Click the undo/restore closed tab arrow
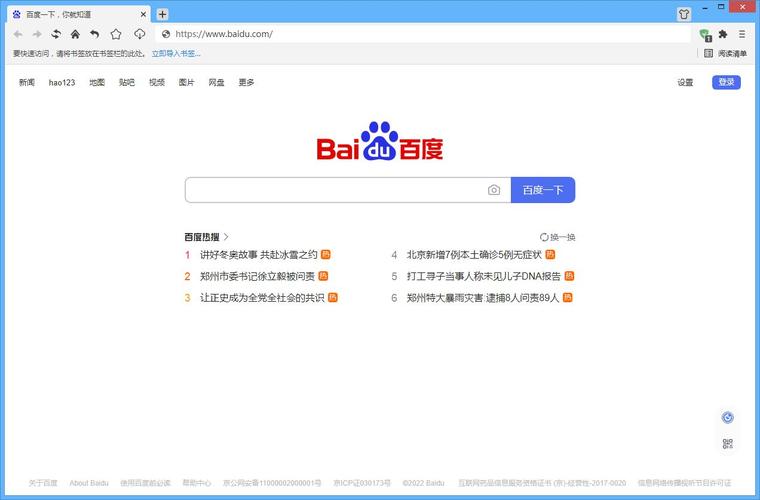The image size is (760, 500). 95,34
